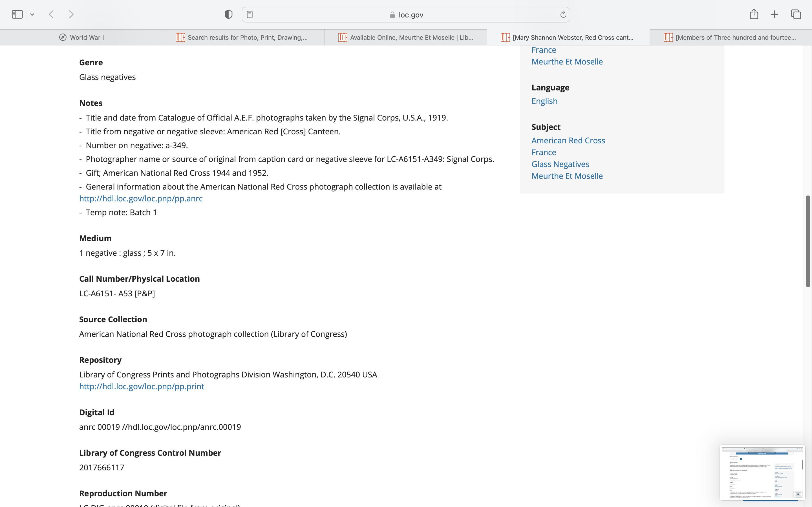
Task: Show Reader view icon in address bar
Action: pos(250,14)
